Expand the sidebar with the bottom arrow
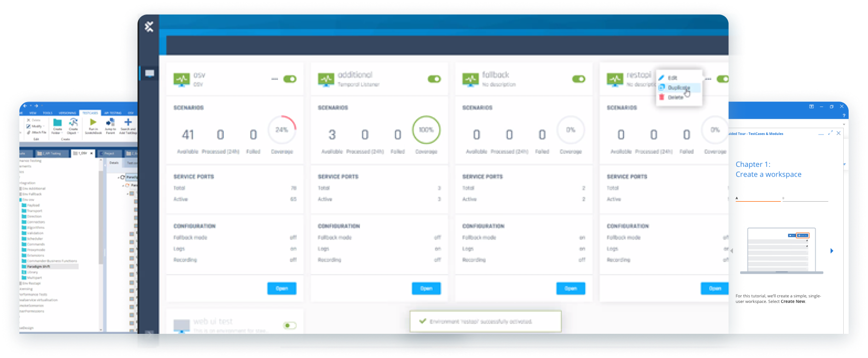The image size is (868, 358). click(149, 334)
